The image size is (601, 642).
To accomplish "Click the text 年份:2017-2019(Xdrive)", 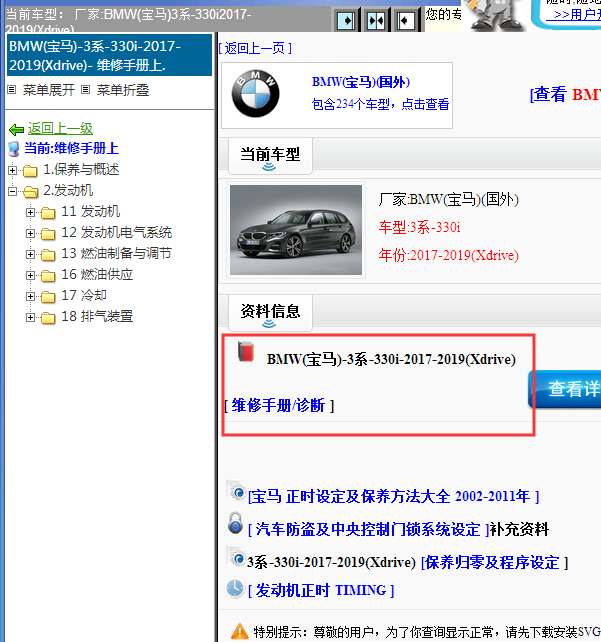I will [x=449, y=255].
